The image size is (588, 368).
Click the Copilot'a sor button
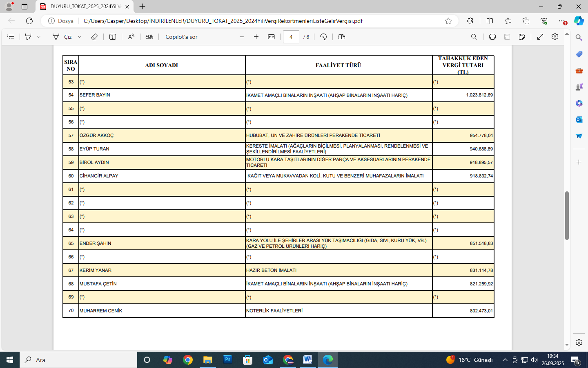pos(181,37)
